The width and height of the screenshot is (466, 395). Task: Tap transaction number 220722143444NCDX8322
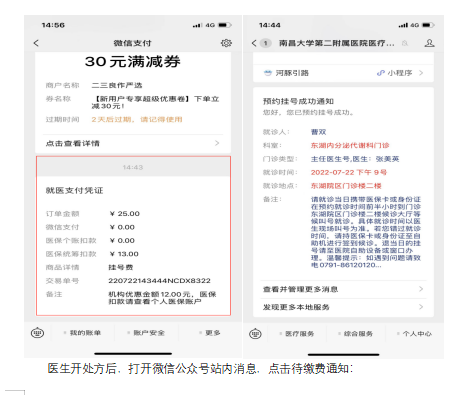pos(159,281)
